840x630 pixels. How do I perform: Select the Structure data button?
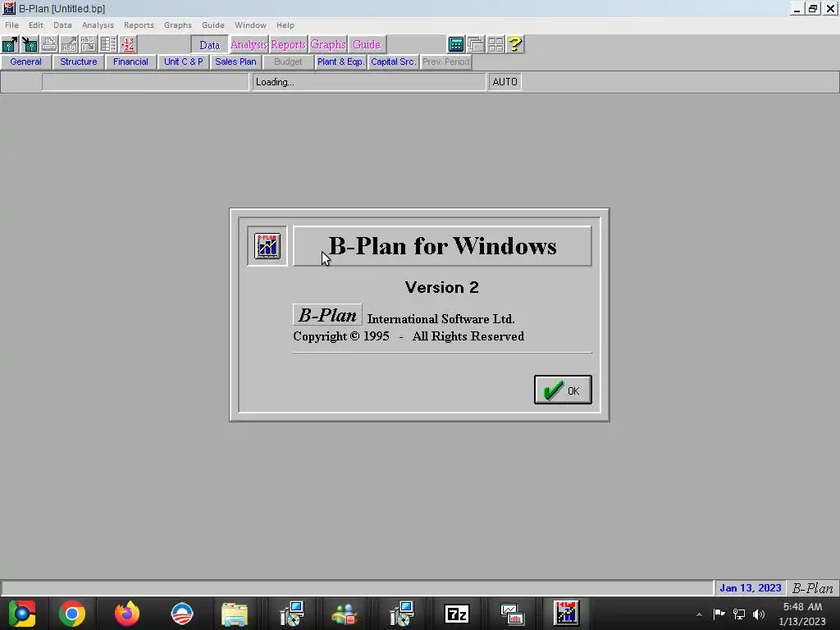(x=79, y=62)
